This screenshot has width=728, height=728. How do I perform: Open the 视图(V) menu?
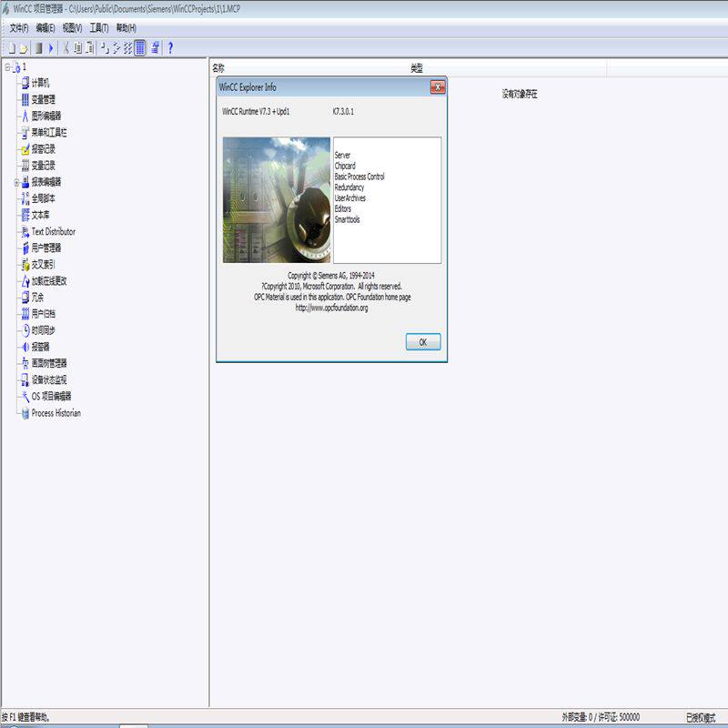[72, 28]
